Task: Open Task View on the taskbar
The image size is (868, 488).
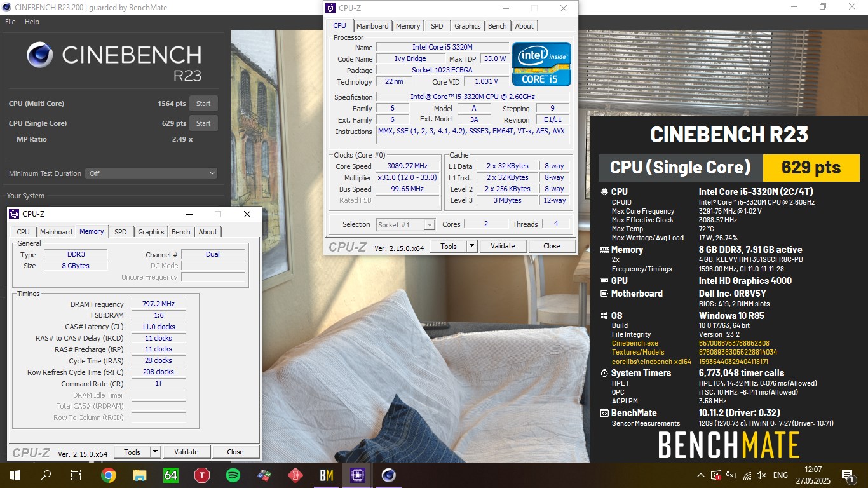Action: point(76,475)
